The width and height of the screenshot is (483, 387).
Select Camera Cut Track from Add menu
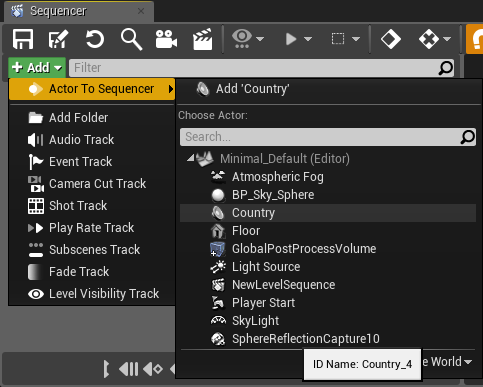(x=92, y=184)
